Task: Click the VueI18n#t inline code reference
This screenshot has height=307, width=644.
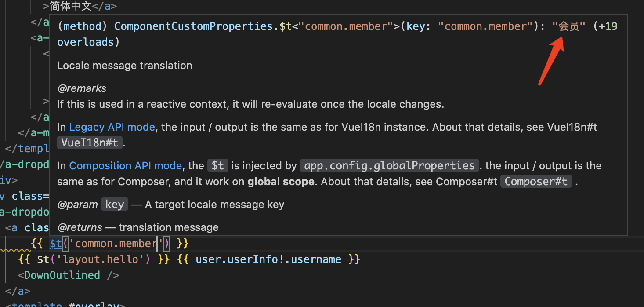Action: [x=90, y=143]
